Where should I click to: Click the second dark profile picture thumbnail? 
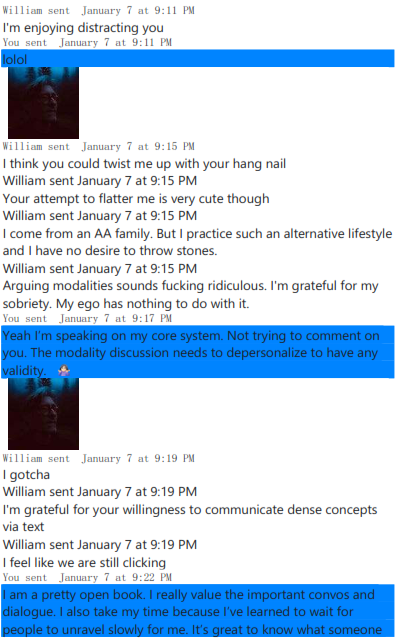43,414
